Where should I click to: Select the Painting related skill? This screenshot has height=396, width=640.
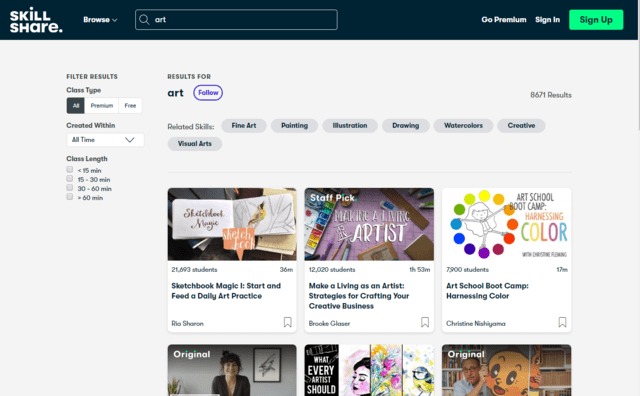[x=294, y=126]
